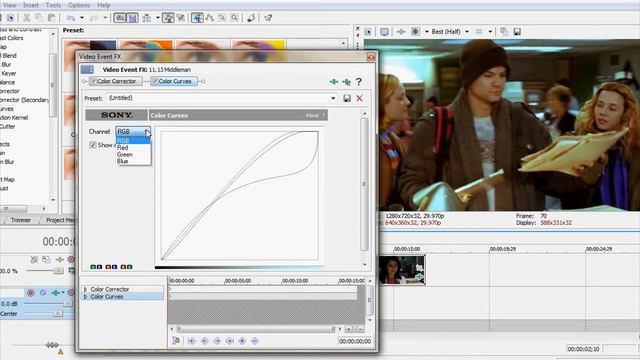Click the Video Event FX panel vertical scrollbar
The height and width of the screenshot is (360, 640).
click(x=364, y=184)
